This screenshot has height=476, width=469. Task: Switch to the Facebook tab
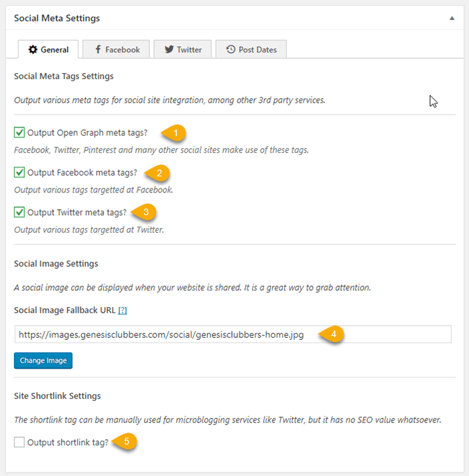117,50
